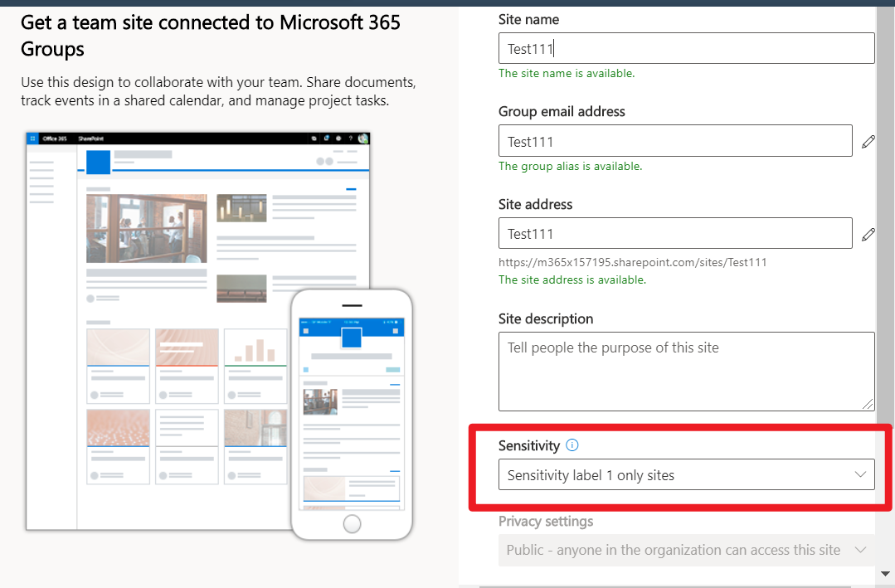Open the Sensitivity info tooltip icon
This screenshot has height=588, width=895.
pos(572,445)
